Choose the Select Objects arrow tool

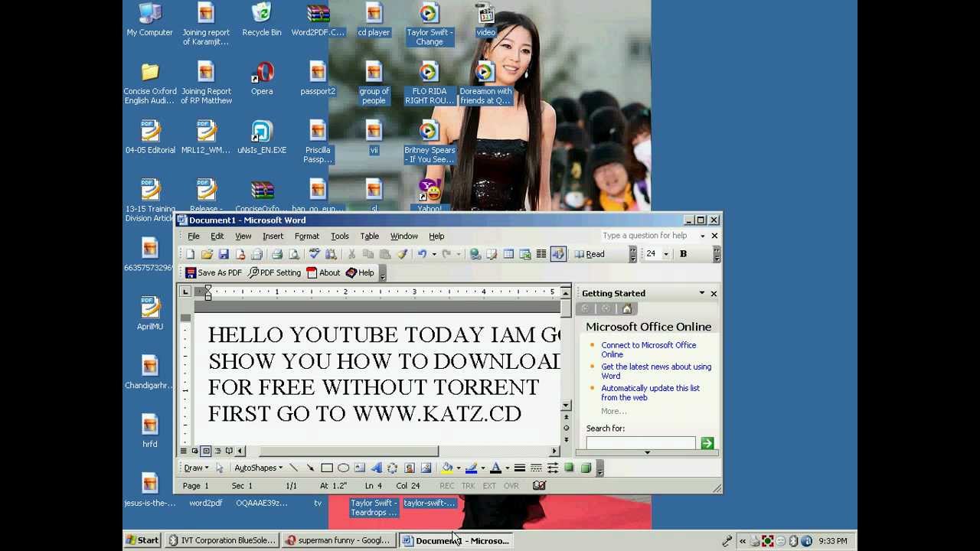coord(220,468)
